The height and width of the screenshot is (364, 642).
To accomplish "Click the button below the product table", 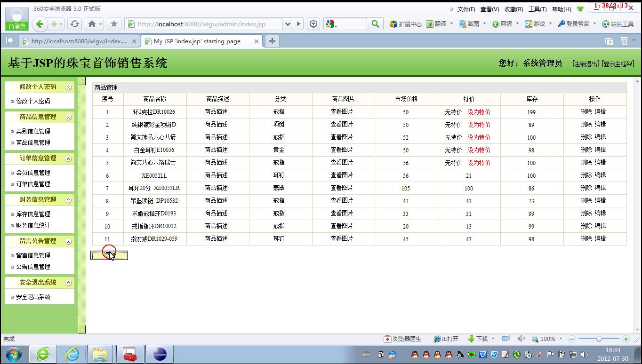I will (109, 255).
